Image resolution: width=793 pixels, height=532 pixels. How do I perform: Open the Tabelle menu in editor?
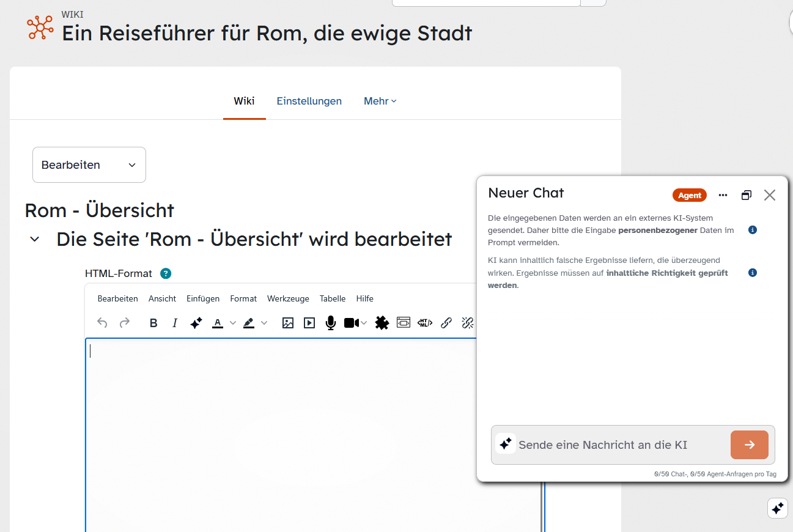pyautogui.click(x=333, y=298)
